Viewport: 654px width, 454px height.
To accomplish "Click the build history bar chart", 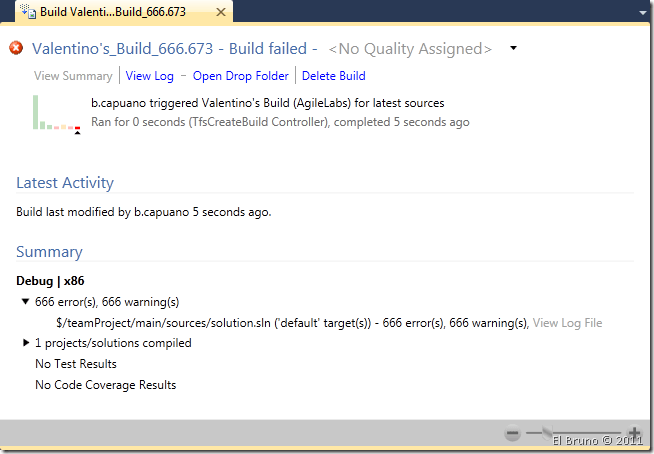I will click(x=56, y=113).
